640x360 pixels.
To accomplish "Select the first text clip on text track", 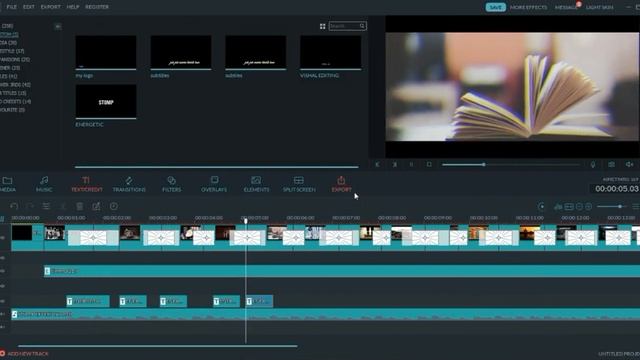I will coord(88,301).
